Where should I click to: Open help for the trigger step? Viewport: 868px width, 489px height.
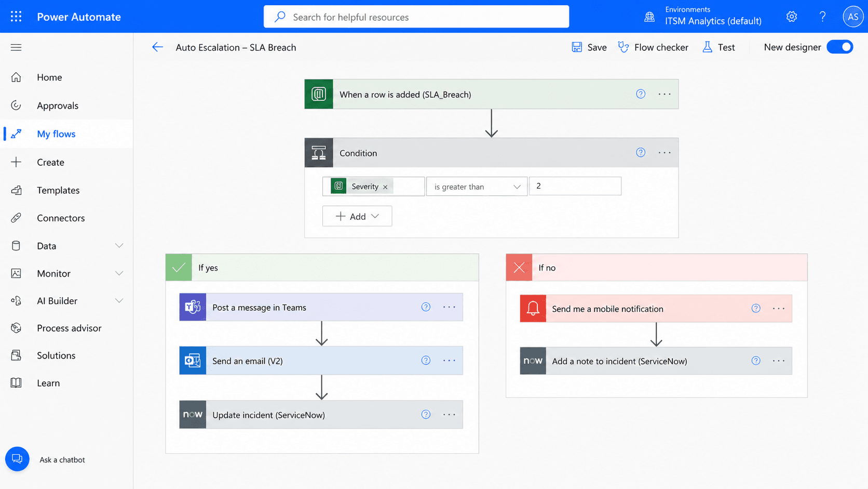pos(641,94)
